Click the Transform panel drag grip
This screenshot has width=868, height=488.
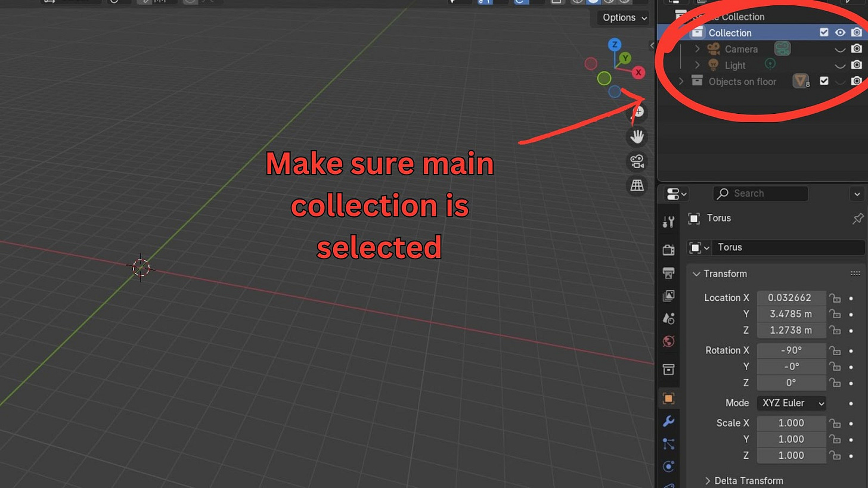click(855, 273)
